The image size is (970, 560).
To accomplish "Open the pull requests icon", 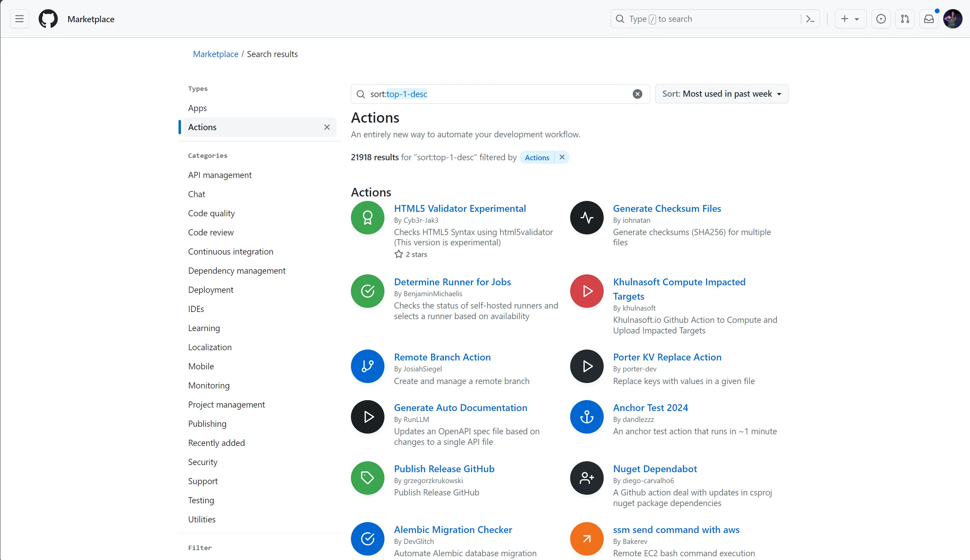I will 905,19.
